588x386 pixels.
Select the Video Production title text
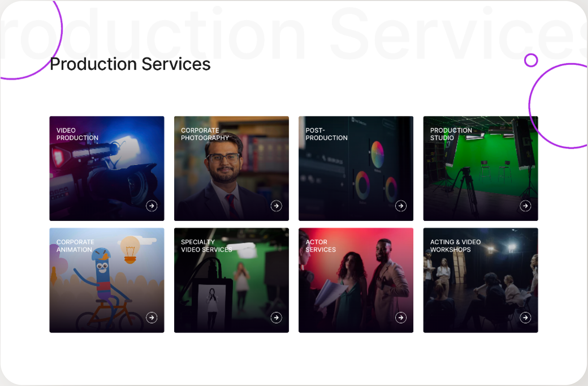coord(77,134)
